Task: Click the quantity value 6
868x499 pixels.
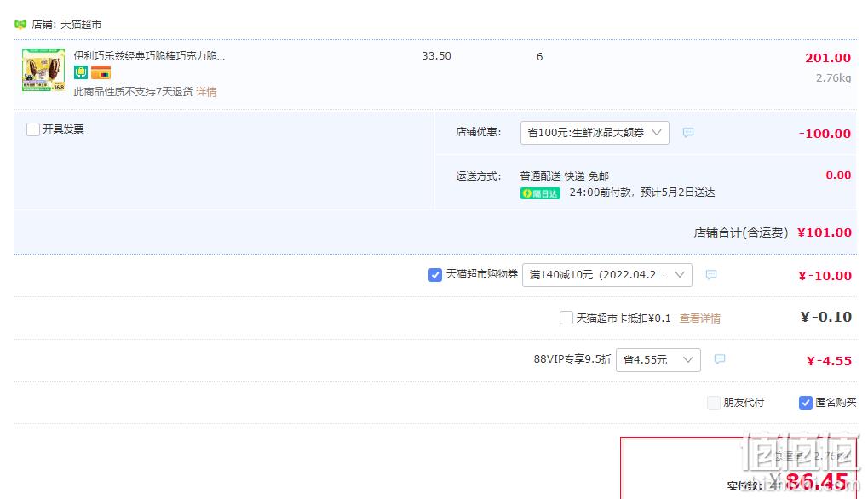Action: pyautogui.click(x=540, y=56)
